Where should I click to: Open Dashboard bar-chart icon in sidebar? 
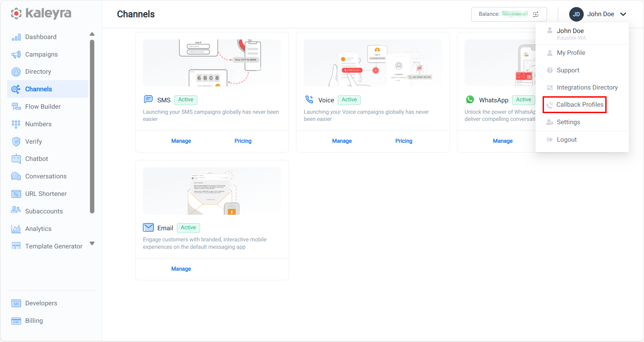(16, 37)
